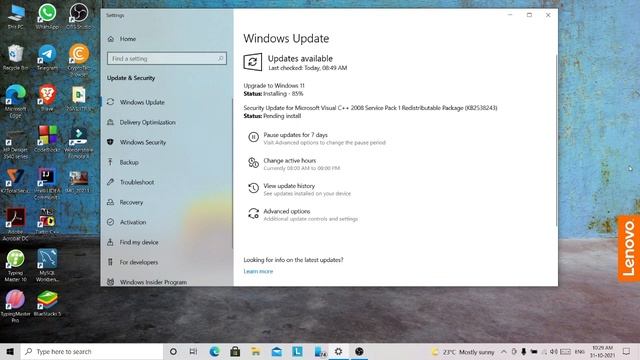
Task: Select the MySQL Workbench shortcut
Action: (47, 265)
